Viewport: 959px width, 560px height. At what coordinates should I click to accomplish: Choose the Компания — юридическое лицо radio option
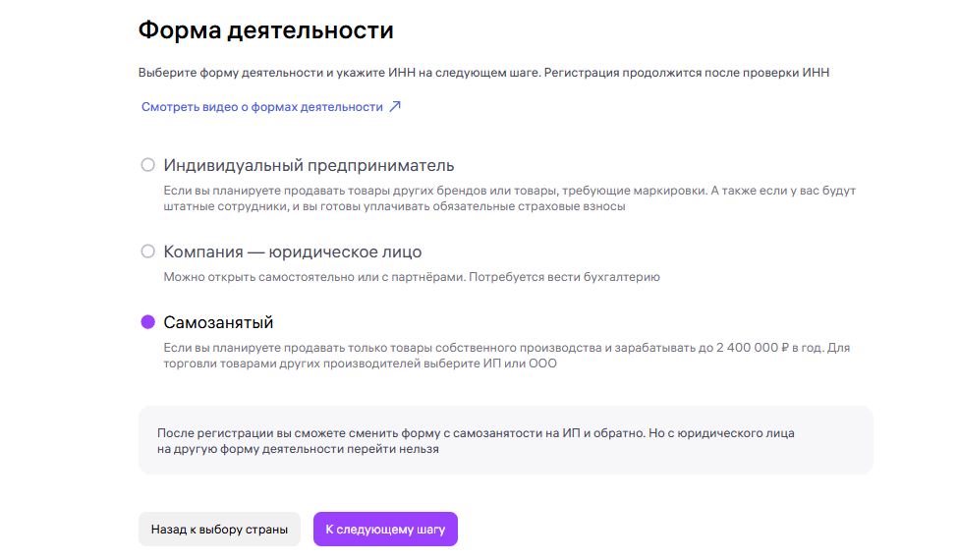(x=148, y=252)
